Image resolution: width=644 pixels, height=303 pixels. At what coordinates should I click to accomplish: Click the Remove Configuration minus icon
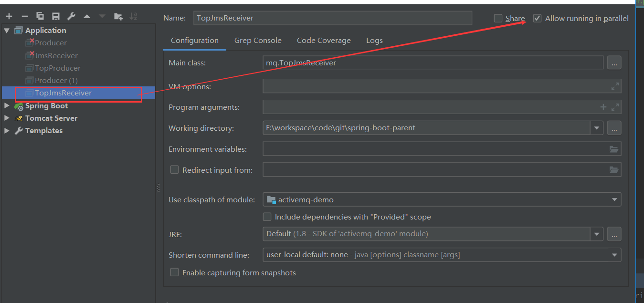[x=24, y=16]
